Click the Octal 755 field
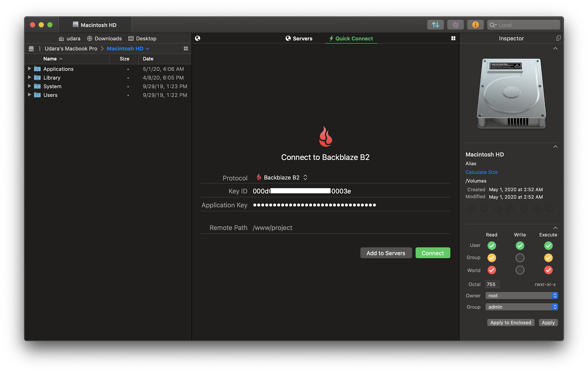Screen dimensions: 588x373 (492, 284)
